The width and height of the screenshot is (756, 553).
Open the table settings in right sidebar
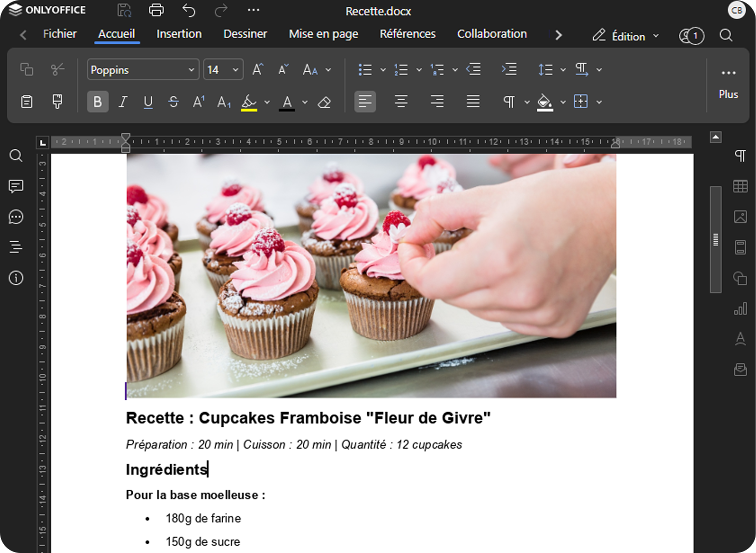[x=740, y=186]
